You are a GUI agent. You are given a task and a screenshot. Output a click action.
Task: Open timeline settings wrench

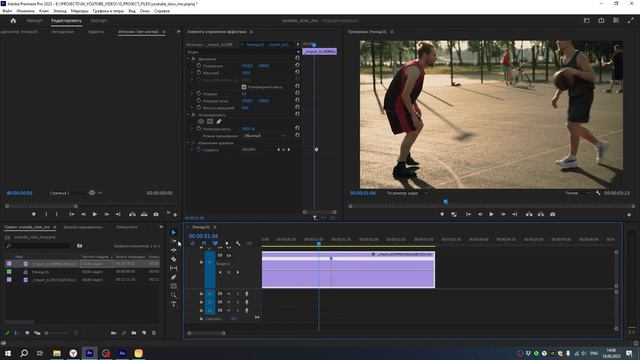pos(238,243)
